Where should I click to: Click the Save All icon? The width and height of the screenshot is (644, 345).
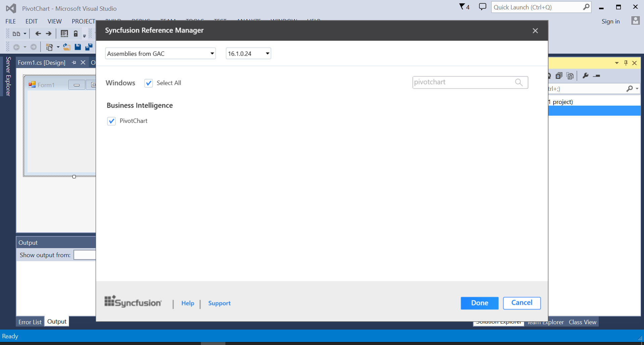point(89,47)
